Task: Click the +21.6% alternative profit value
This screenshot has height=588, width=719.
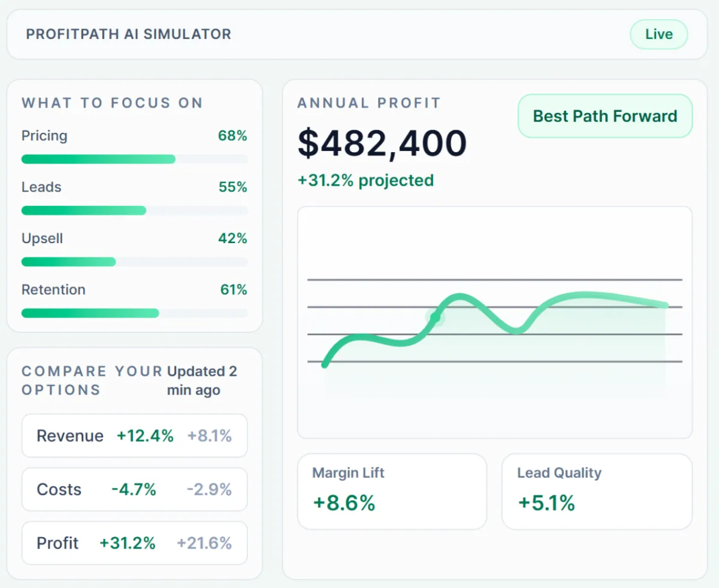Action: [204, 543]
